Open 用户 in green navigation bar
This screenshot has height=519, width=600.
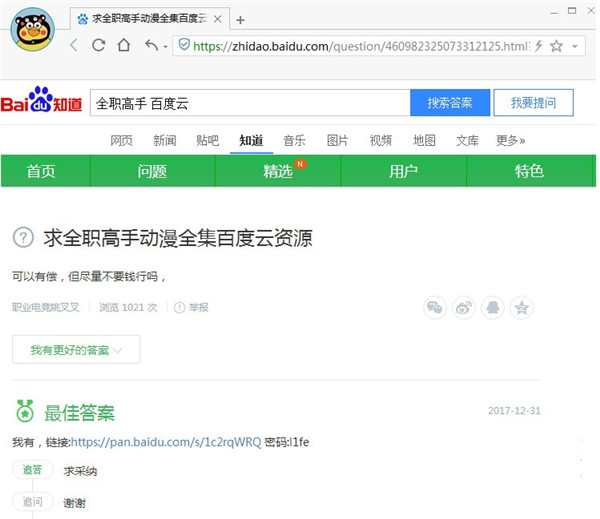(x=404, y=171)
